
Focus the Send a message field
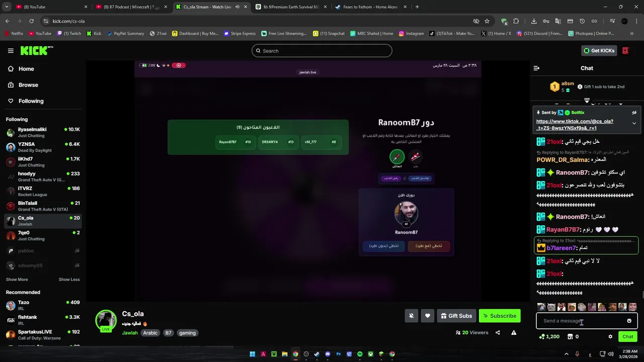tap(587, 321)
